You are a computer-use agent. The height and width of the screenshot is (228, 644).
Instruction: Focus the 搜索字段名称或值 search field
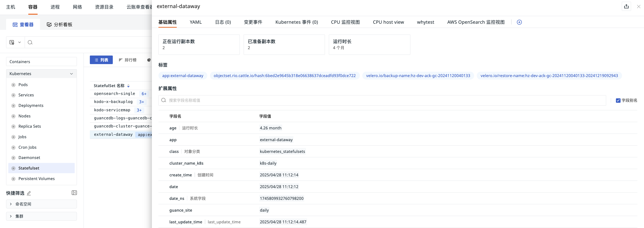pos(382,101)
